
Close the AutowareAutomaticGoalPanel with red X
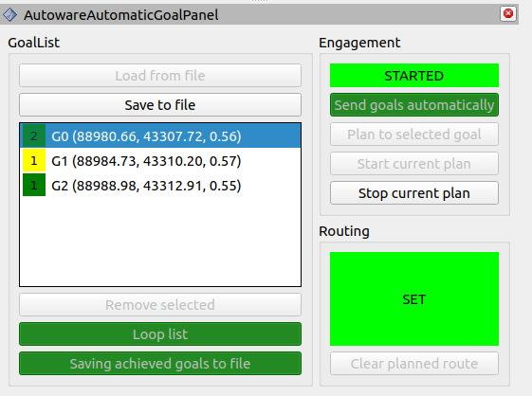[508, 13]
